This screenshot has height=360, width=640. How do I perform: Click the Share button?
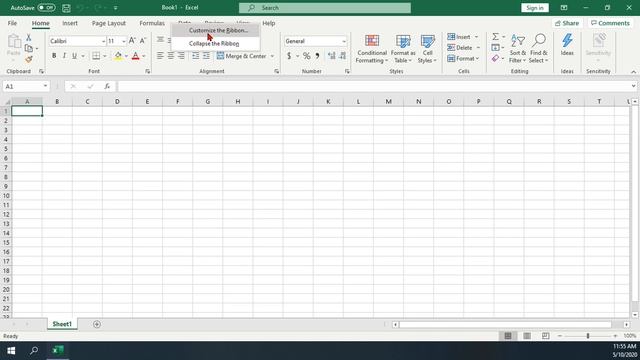point(567,23)
